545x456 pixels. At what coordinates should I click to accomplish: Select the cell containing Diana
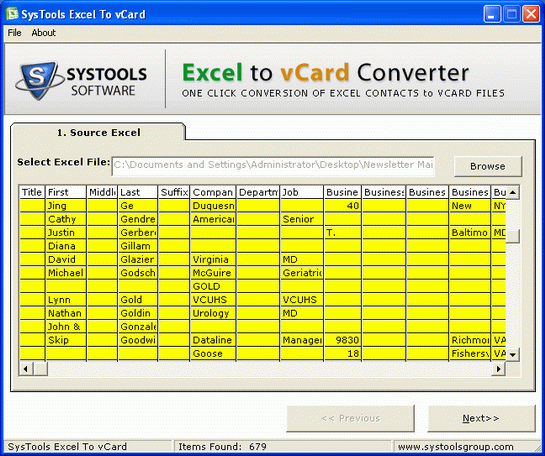tap(66, 246)
